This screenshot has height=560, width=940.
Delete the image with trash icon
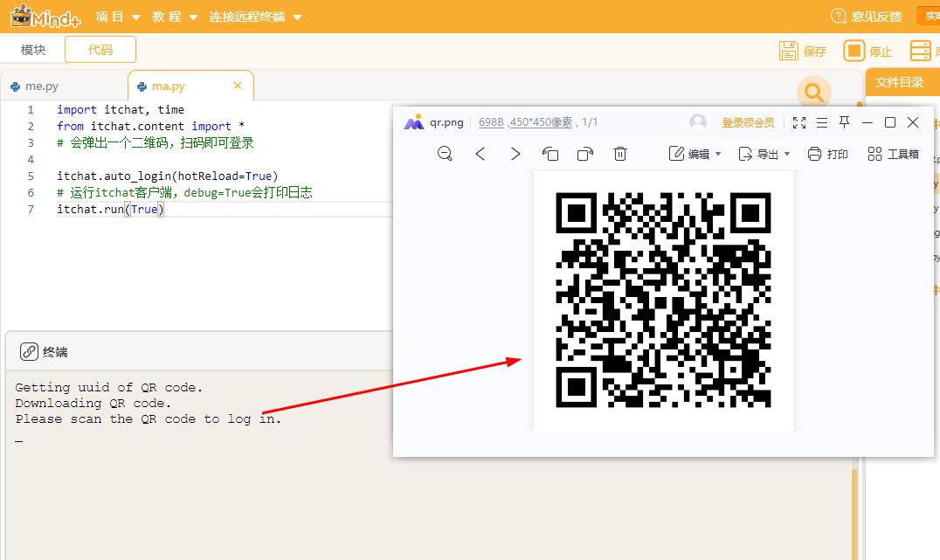tap(620, 154)
